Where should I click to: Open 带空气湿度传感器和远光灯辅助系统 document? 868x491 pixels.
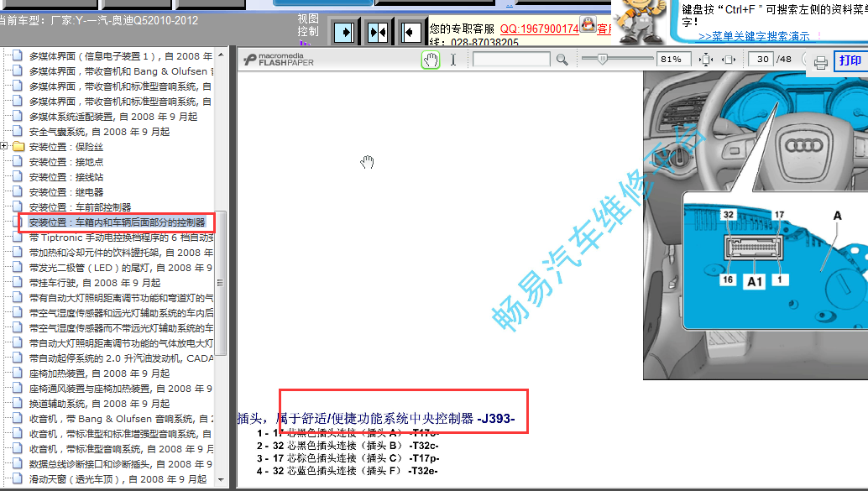[x=121, y=313]
